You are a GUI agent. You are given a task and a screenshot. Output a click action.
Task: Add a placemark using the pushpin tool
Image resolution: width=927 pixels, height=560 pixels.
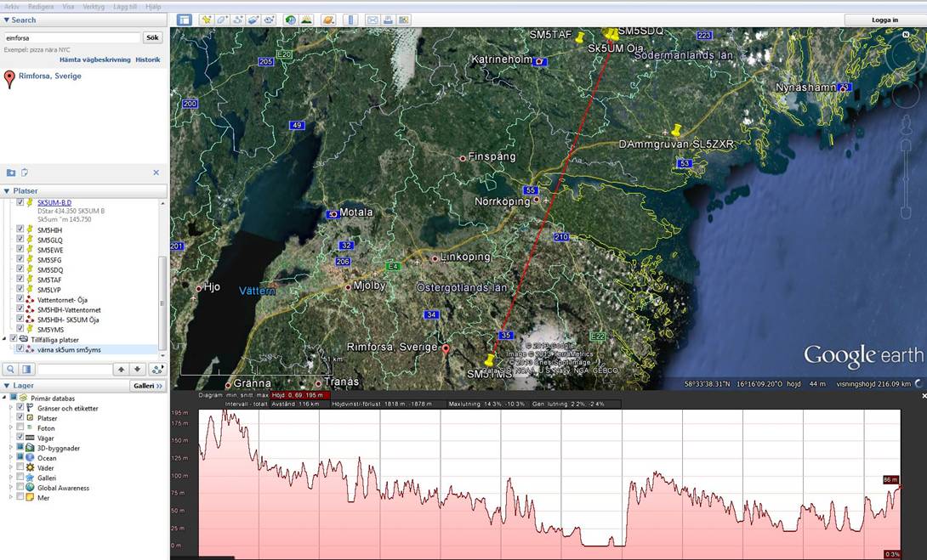[x=206, y=20]
